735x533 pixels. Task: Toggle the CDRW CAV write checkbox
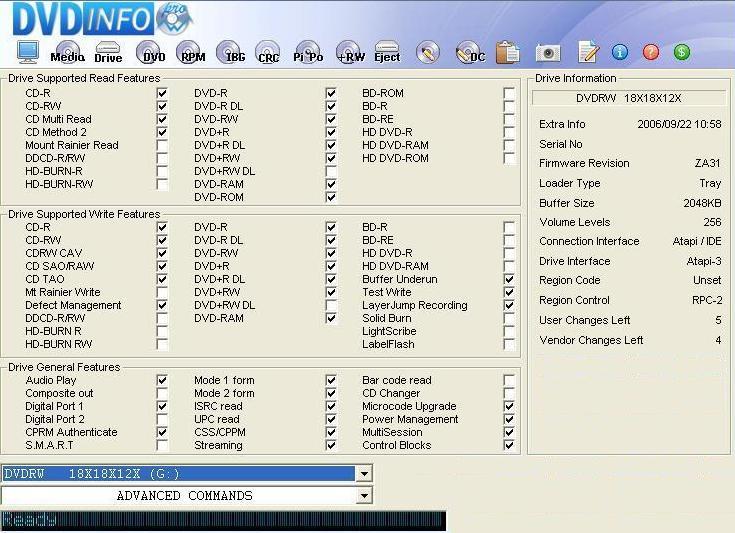click(x=162, y=253)
